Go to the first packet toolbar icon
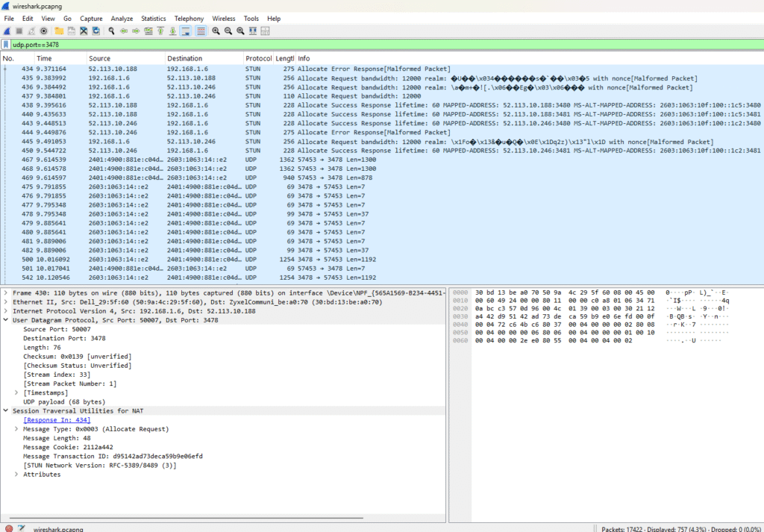Viewport: 764px width, 532px height. click(x=160, y=31)
